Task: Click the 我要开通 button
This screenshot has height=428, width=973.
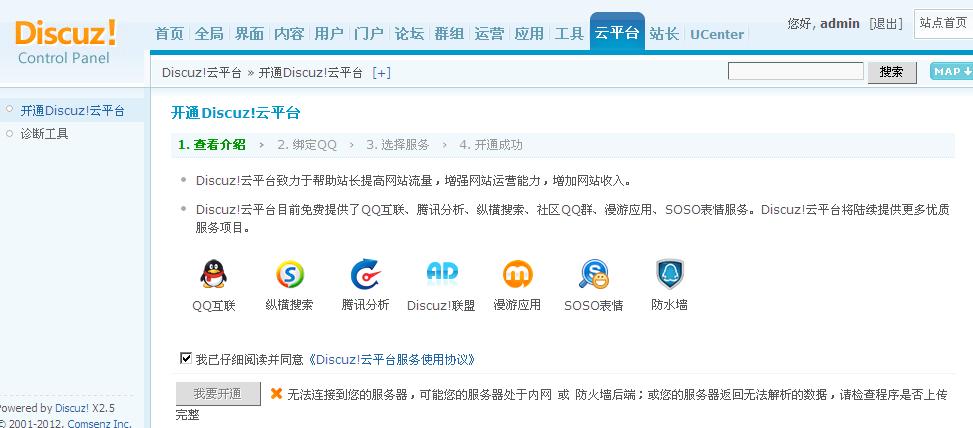Action: pyautogui.click(x=218, y=393)
